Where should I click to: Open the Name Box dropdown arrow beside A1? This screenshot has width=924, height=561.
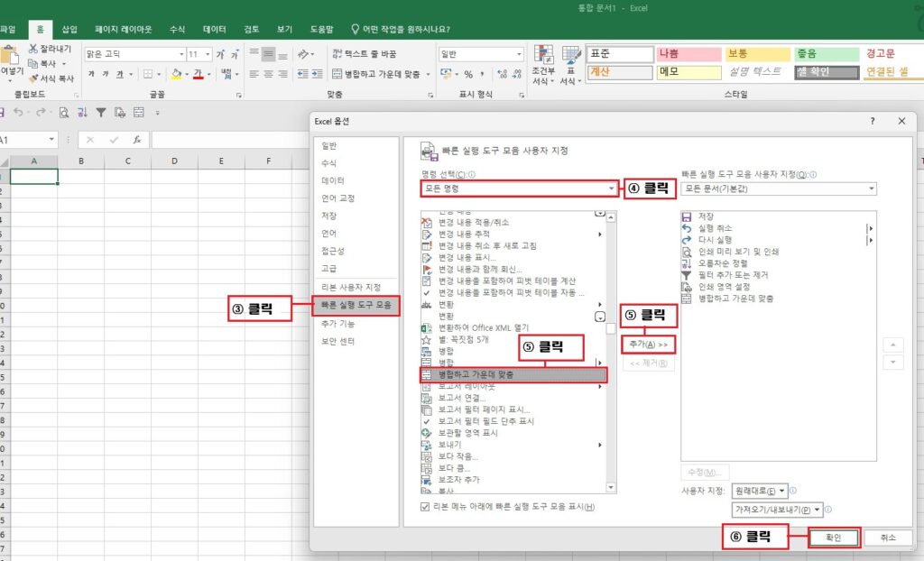point(51,140)
